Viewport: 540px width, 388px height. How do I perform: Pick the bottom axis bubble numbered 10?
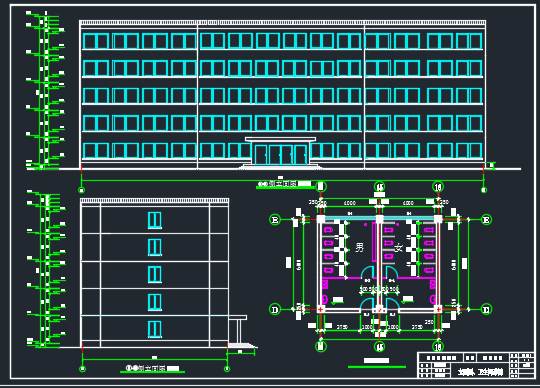pyautogui.click(x=438, y=346)
